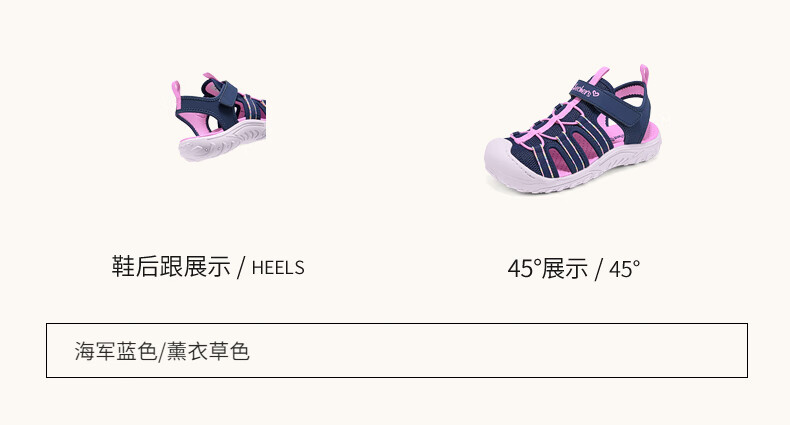Click the trailing / 45° label

[x=617, y=269]
